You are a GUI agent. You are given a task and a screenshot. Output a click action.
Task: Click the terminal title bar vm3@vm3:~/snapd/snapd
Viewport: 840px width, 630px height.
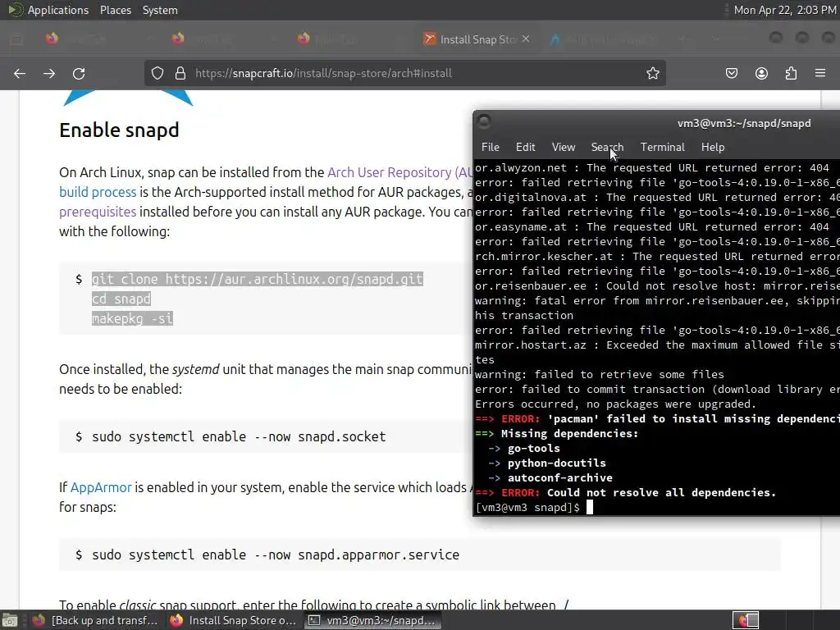pyautogui.click(x=743, y=123)
